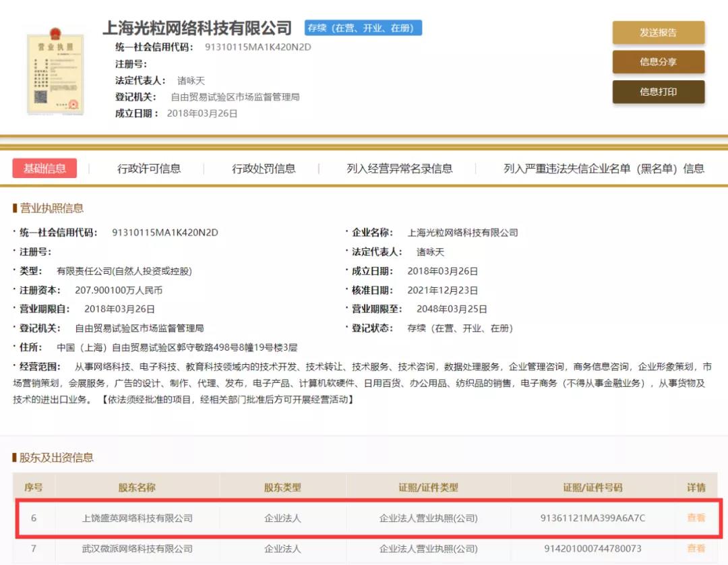The height and width of the screenshot is (565, 728).
Task: Click the business license thumbnail image
Action: tap(56, 71)
